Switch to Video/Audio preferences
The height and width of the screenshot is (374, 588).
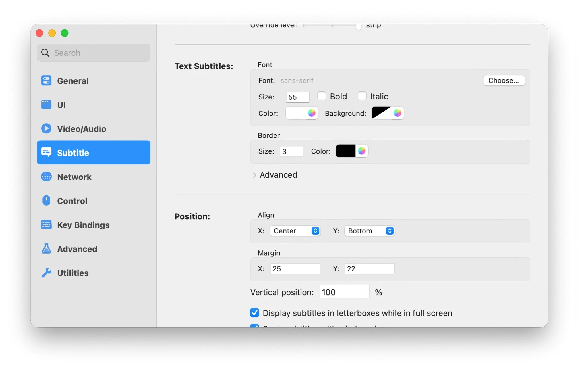(94, 128)
